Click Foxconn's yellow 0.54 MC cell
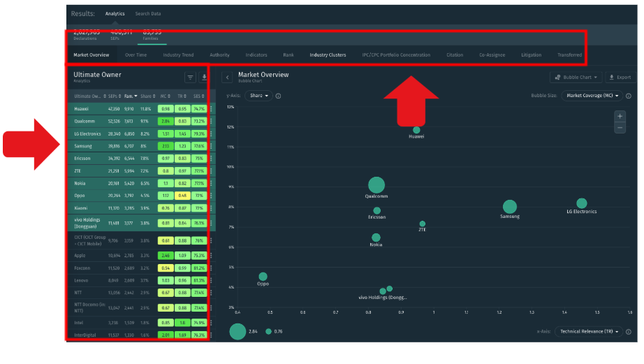644x364 pixels. click(166, 268)
